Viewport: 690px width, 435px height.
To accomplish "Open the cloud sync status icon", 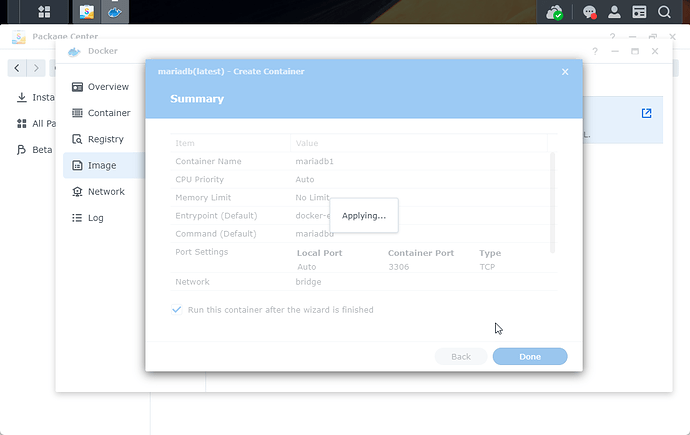I will point(554,12).
